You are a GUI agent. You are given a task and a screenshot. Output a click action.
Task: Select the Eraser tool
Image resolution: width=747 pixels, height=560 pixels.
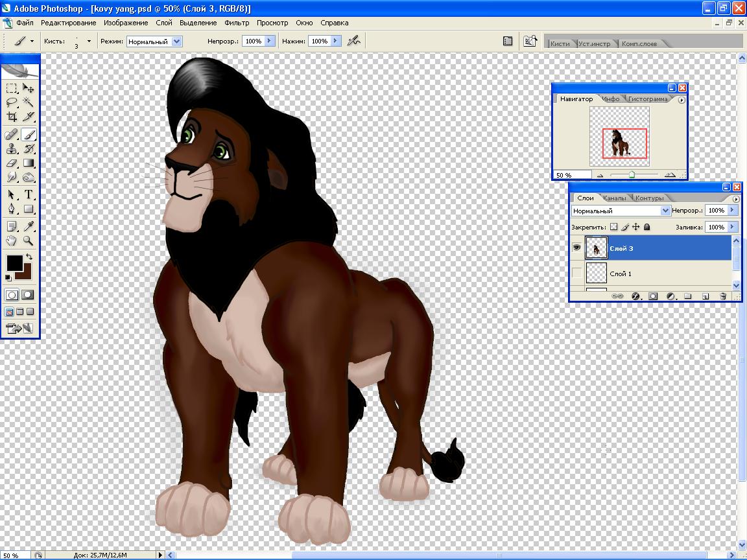pyautogui.click(x=12, y=163)
